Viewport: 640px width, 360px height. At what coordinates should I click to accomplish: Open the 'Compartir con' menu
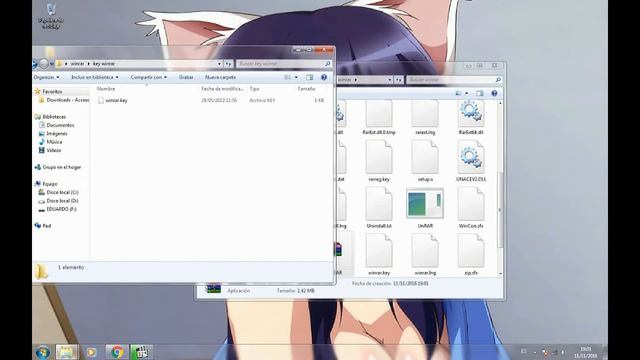click(149, 77)
